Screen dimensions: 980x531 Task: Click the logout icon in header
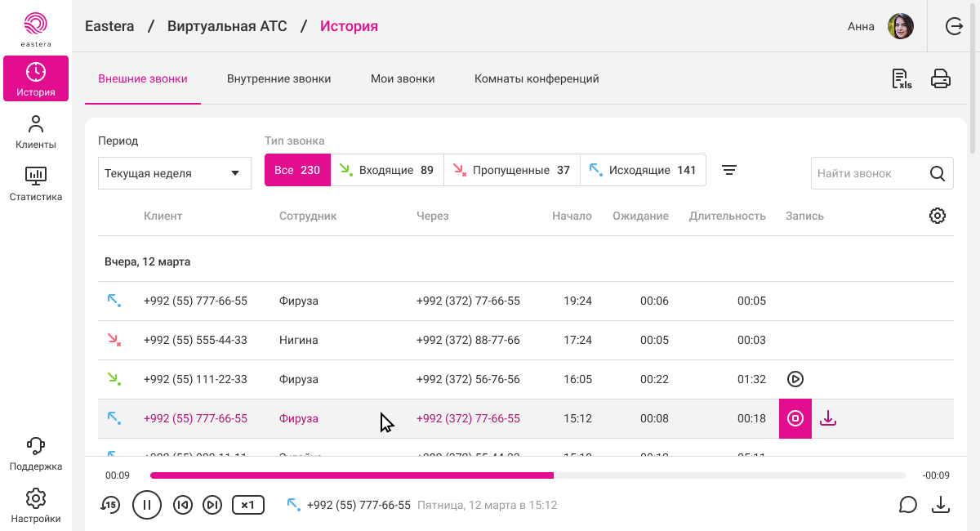954,26
